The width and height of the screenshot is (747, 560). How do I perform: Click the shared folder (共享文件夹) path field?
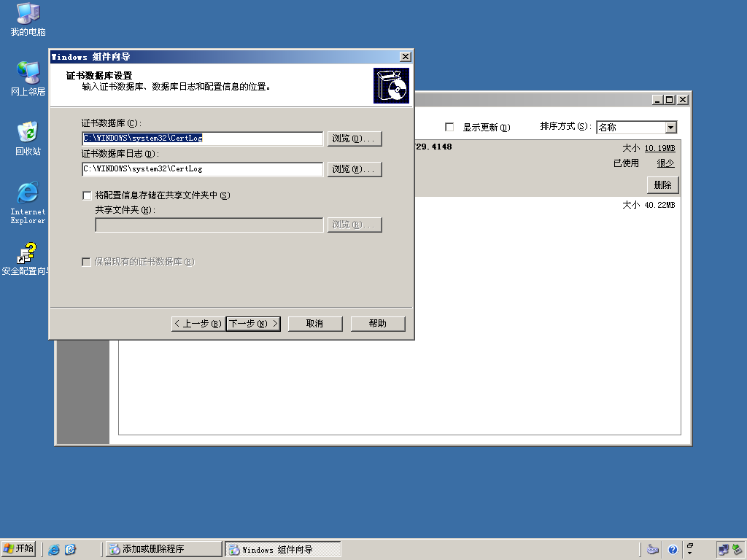pos(209,225)
